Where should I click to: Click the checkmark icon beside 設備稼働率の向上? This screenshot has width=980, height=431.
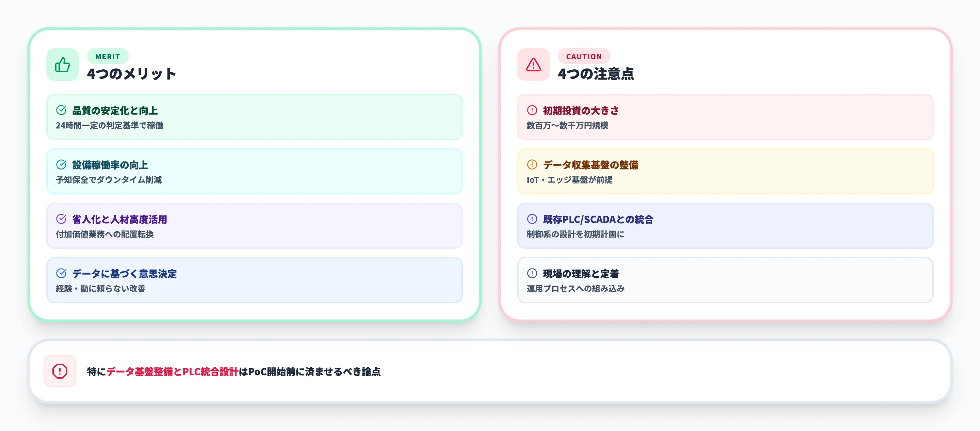pyautogui.click(x=61, y=165)
